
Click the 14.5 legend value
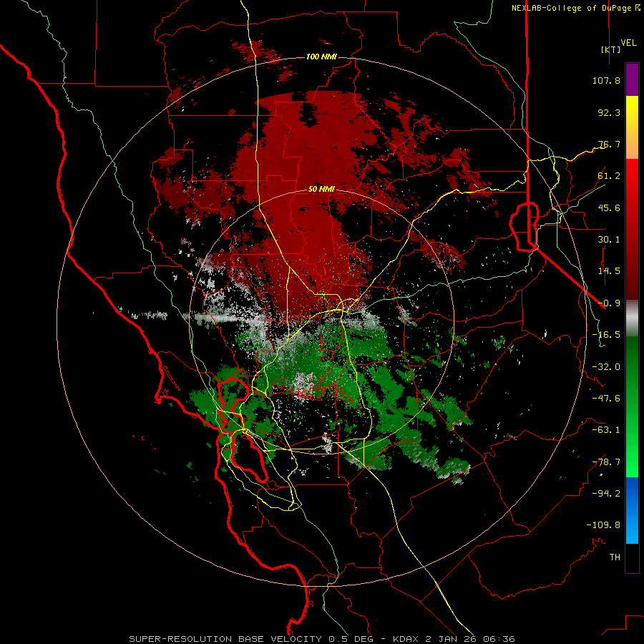click(x=609, y=271)
